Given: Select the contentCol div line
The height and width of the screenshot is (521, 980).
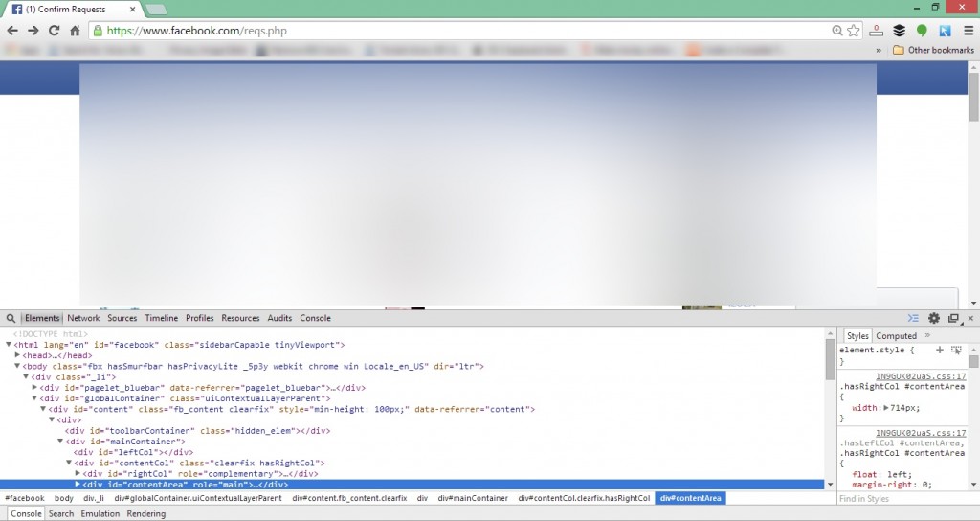Looking at the screenshot, I should pos(199,463).
